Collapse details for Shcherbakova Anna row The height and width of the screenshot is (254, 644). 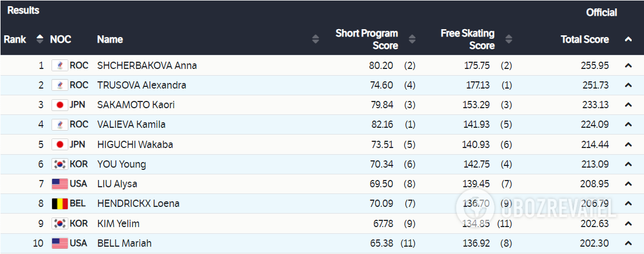point(628,66)
